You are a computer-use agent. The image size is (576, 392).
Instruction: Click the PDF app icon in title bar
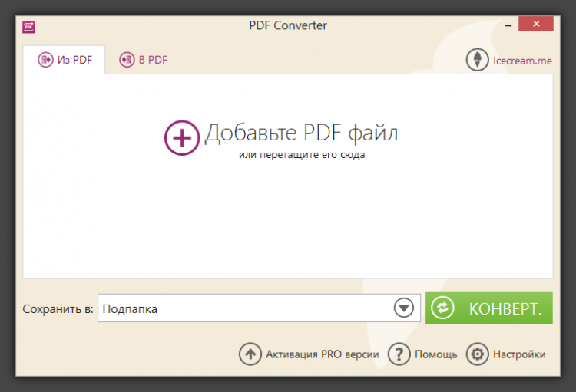(29, 26)
